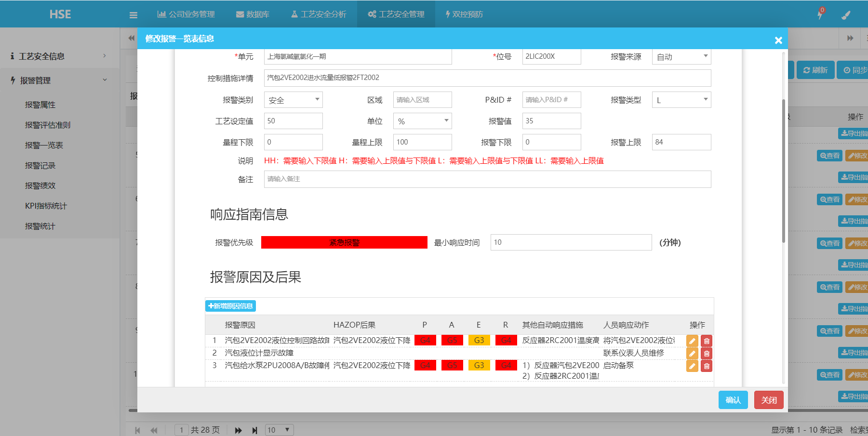Click the lightning notification icon with badge
The image size is (868, 436).
[x=820, y=14]
